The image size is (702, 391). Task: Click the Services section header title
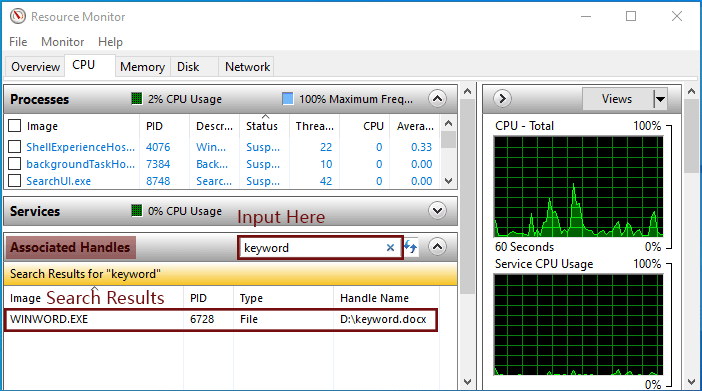35,211
